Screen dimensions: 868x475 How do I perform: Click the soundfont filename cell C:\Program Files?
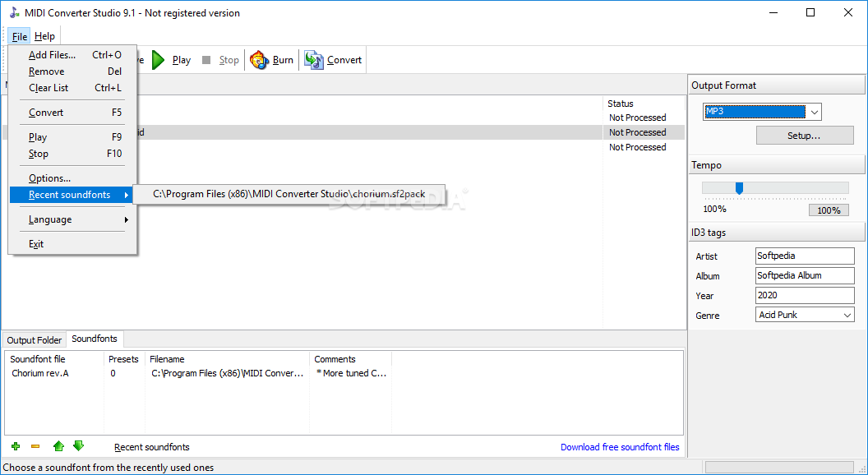pyautogui.click(x=228, y=373)
